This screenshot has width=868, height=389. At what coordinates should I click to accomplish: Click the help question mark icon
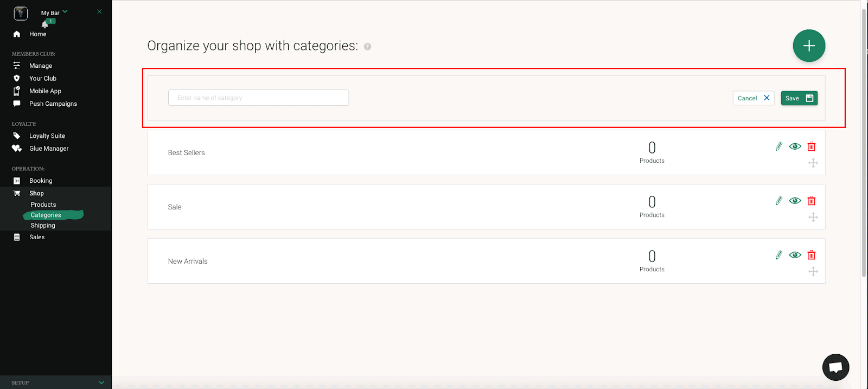(367, 47)
